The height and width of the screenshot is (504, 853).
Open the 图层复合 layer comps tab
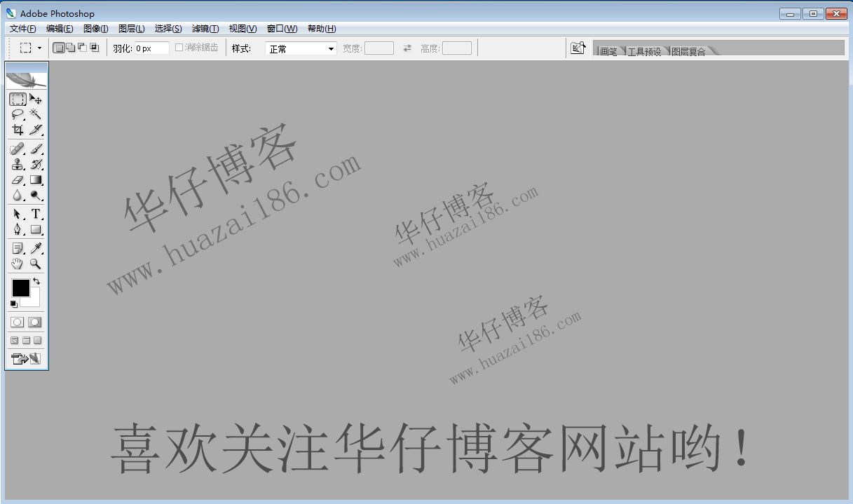click(x=688, y=51)
